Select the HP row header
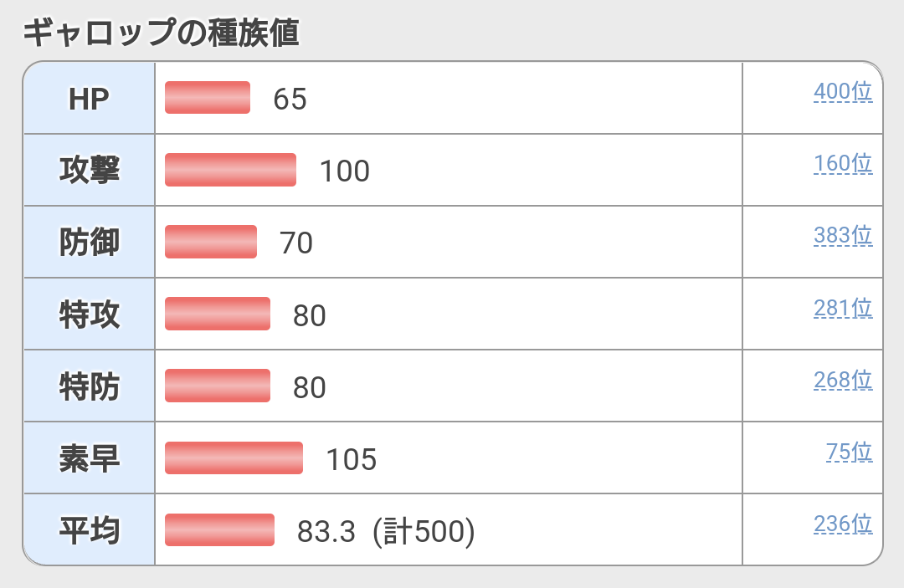904x588 pixels. 90,99
